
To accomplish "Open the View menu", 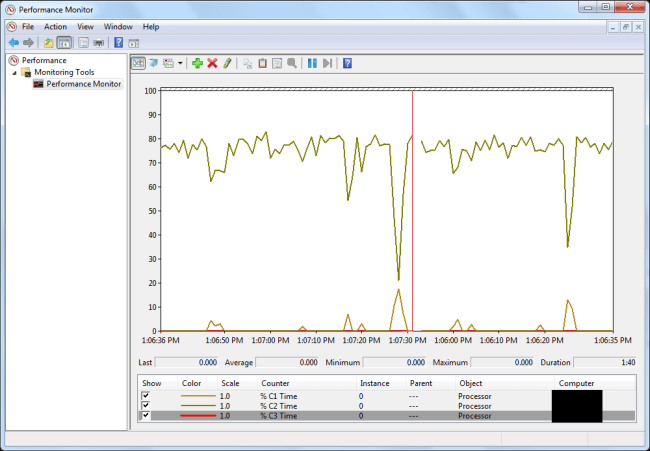I will 86,26.
